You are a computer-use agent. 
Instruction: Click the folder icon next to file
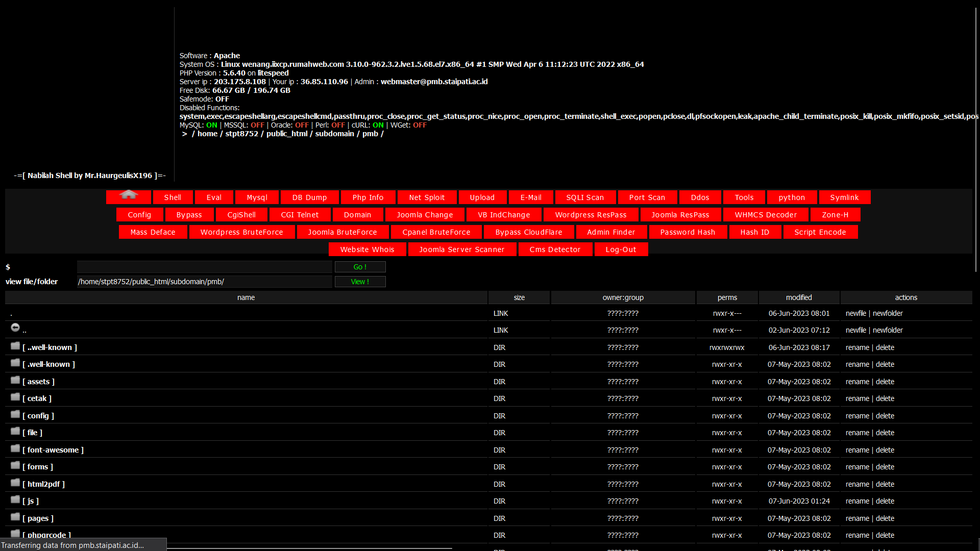tap(15, 431)
